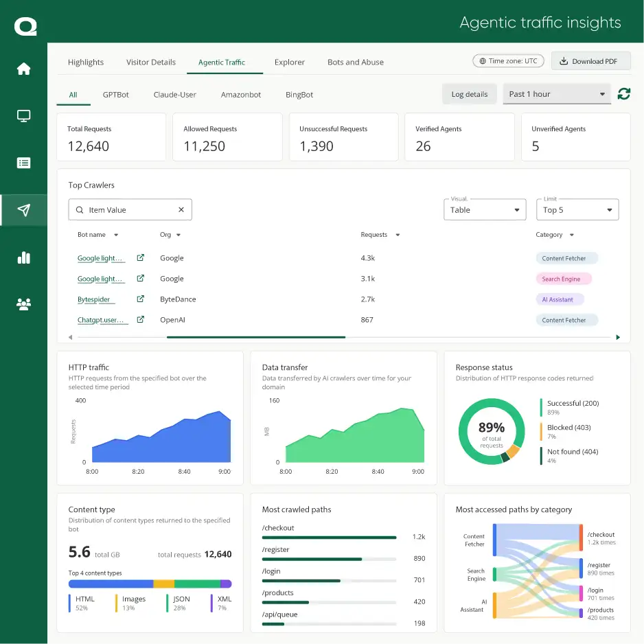Open external link icon beside Chatgpt.user

point(141,319)
